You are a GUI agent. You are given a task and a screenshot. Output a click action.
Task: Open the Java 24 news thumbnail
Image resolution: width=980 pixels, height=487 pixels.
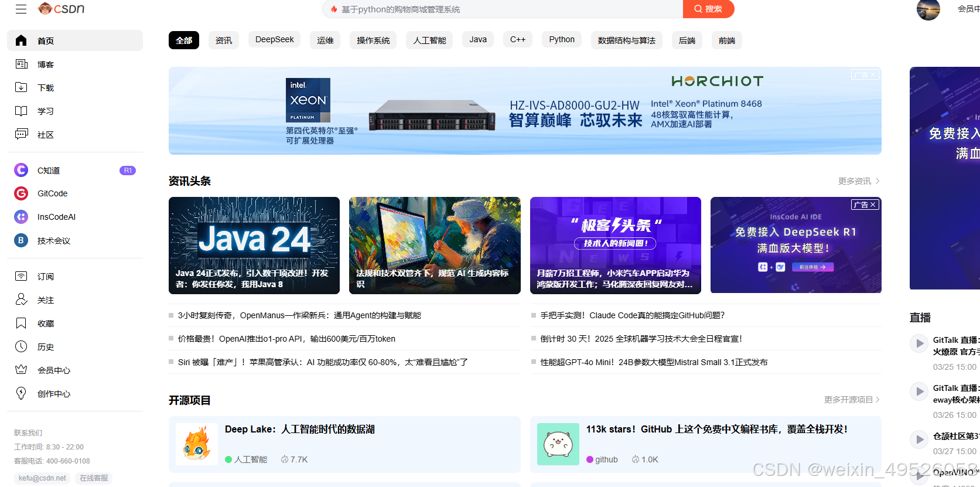click(254, 246)
